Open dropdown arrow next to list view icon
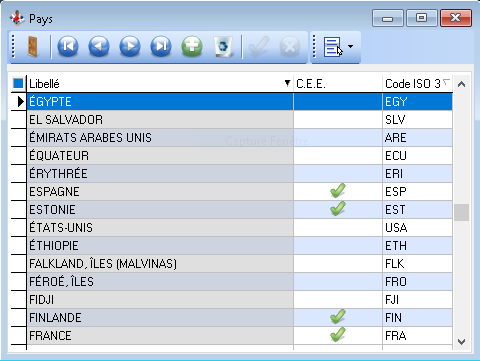Viewport: 480px width, 361px height. [x=351, y=47]
